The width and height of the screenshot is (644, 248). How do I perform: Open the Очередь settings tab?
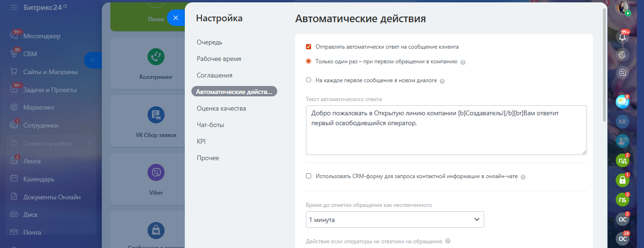click(209, 43)
